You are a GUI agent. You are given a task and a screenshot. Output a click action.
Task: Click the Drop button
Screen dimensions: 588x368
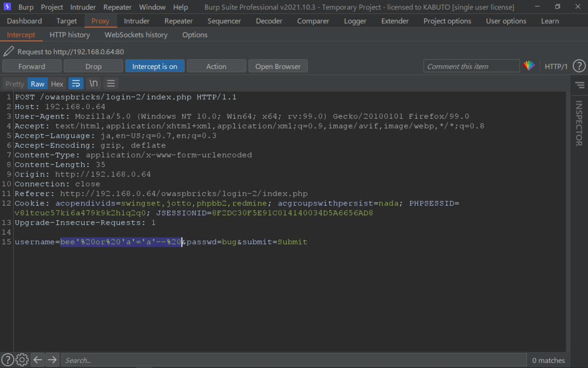point(94,66)
